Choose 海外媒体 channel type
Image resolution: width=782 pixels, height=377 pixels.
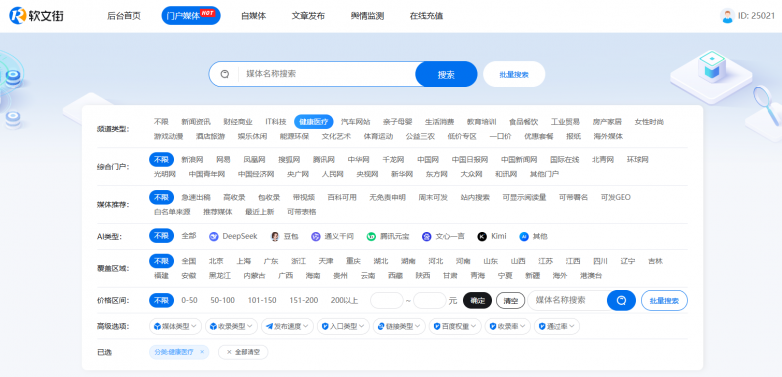click(x=608, y=136)
